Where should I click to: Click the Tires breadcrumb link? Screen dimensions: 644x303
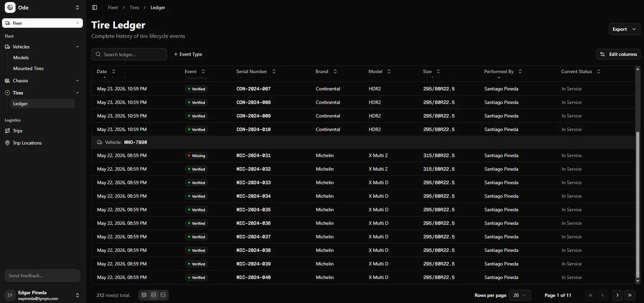pyautogui.click(x=134, y=7)
